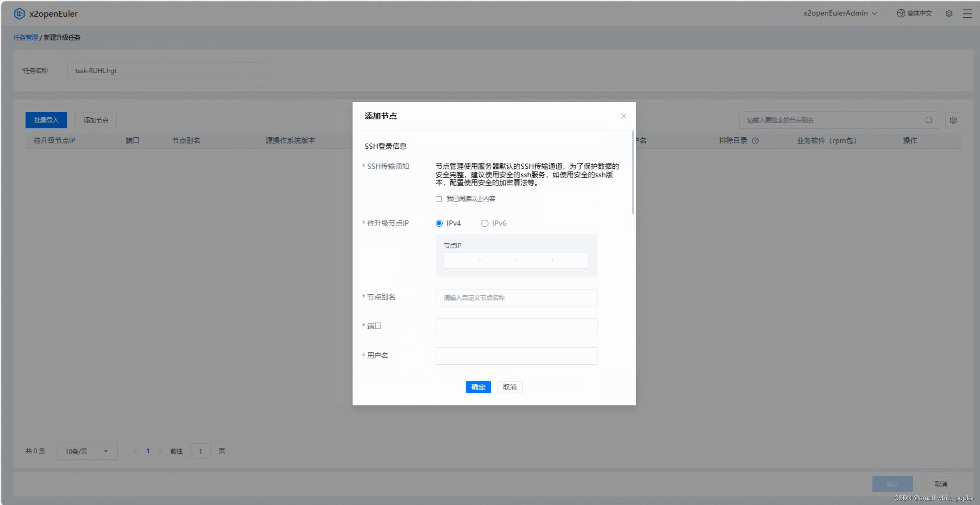Click page-bottom 取消 button

click(x=940, y=484)
